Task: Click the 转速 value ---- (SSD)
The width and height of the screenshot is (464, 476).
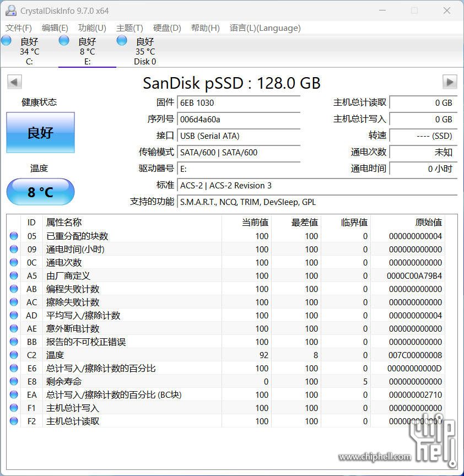Action: tap(423, 136)
